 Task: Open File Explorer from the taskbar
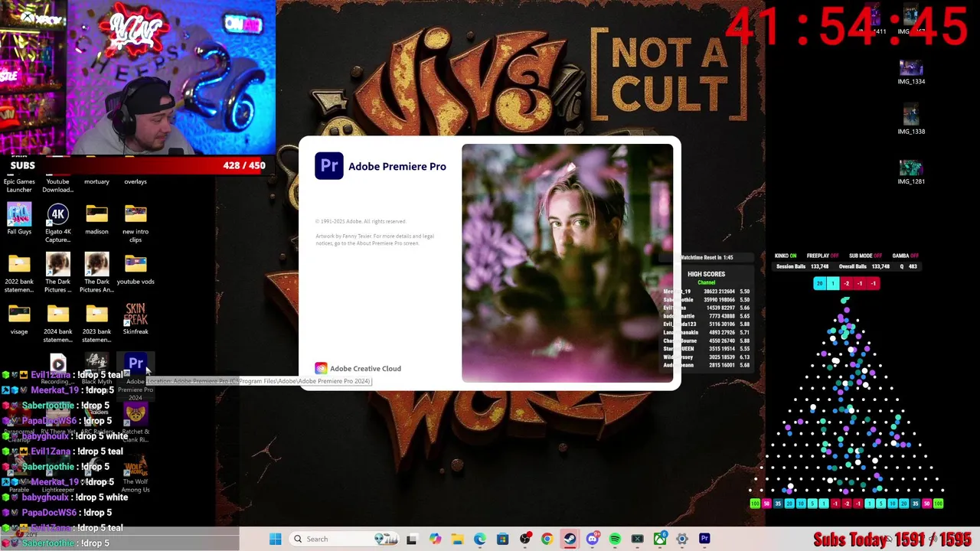coord(457,539)
